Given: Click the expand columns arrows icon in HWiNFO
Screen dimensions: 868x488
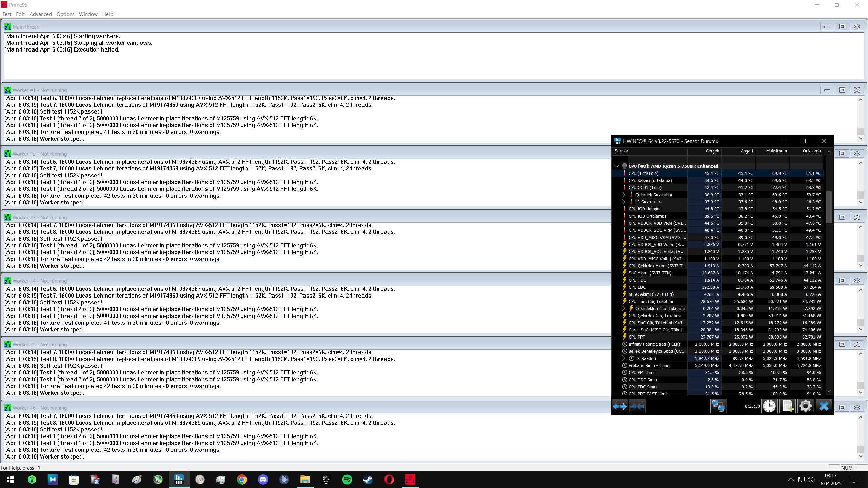Looking at the screenshot, I should point(620,406).
